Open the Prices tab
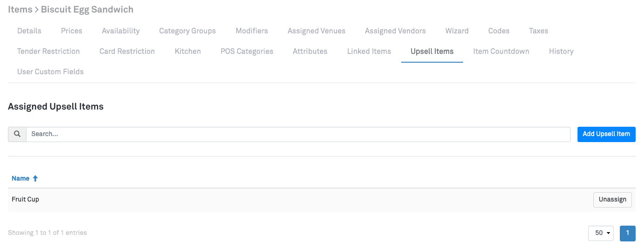The image size is (644, 247). point(72,31)
